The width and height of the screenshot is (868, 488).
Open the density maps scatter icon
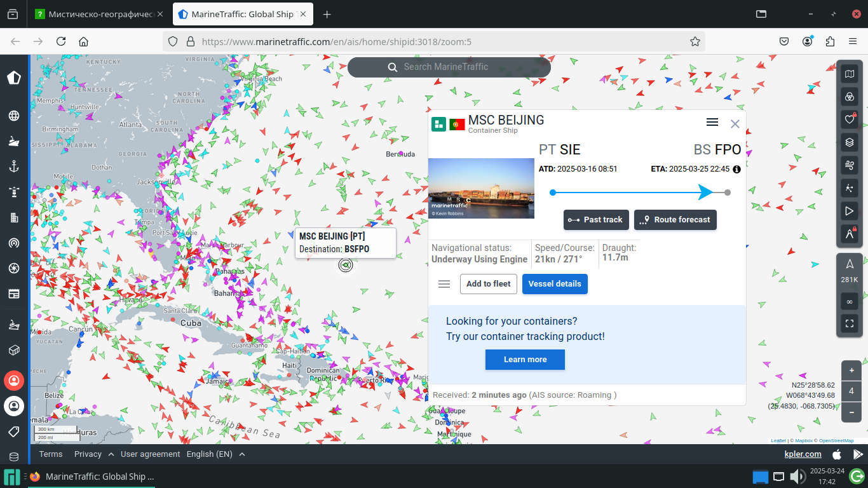pos(850,188)
